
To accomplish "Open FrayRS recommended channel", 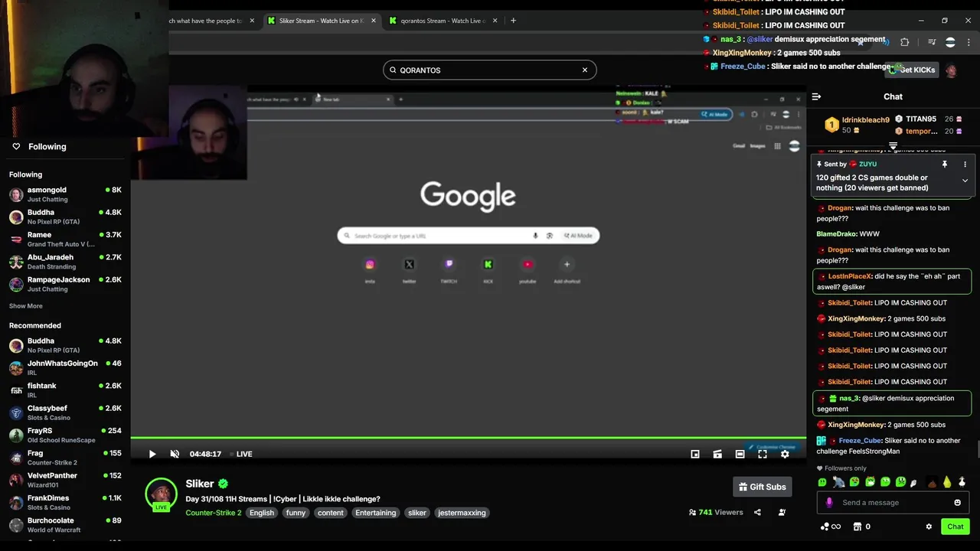I will [x=65, y=435].
